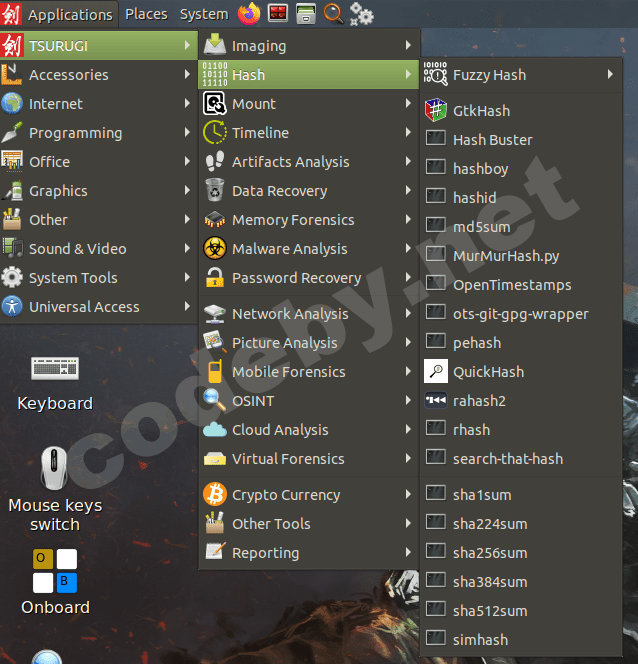The width and height of the screenshot is (638, 664).
Task: Launch pehash
Action: coord(521,342)
